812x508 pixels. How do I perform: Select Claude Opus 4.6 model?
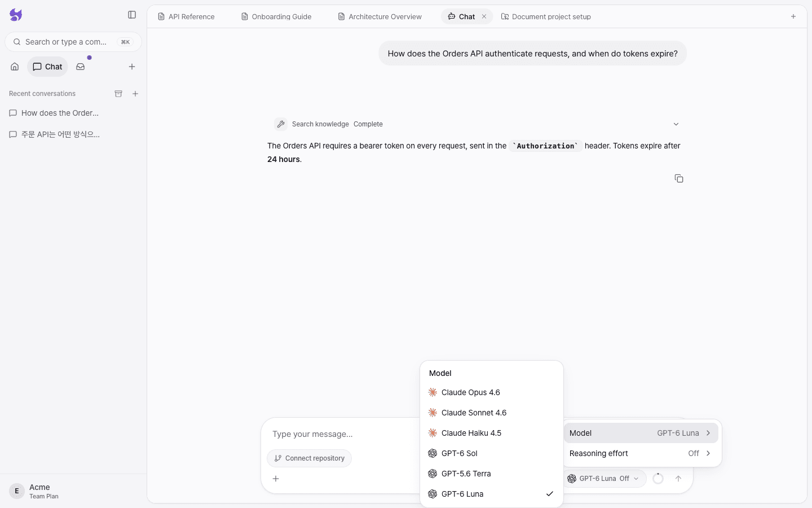point(492,392)
